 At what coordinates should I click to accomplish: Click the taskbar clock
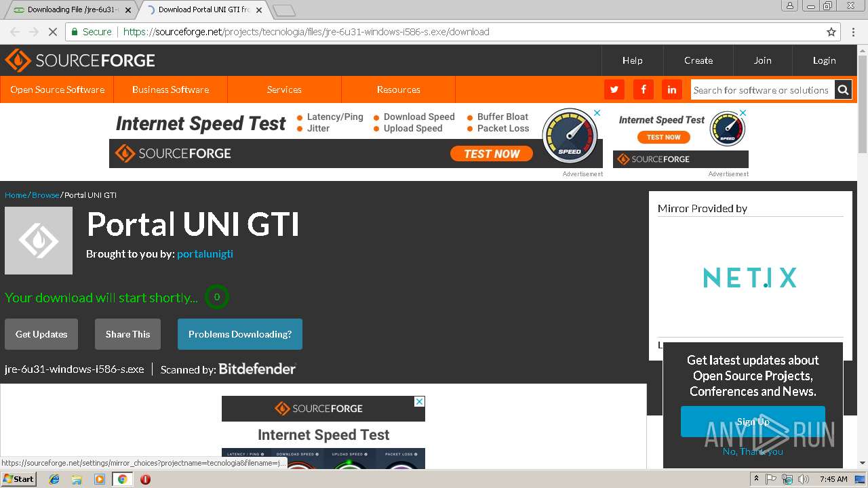point(833,479)
